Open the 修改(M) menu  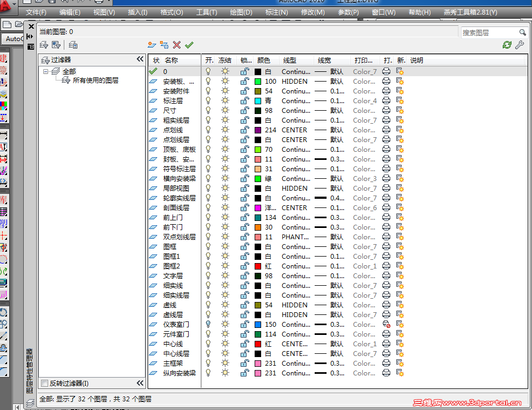click(x=313, y=12)
